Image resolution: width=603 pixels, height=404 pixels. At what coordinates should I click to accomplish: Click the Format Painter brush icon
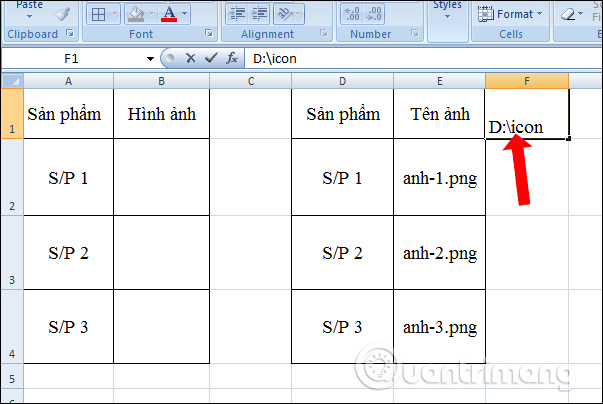63,14
